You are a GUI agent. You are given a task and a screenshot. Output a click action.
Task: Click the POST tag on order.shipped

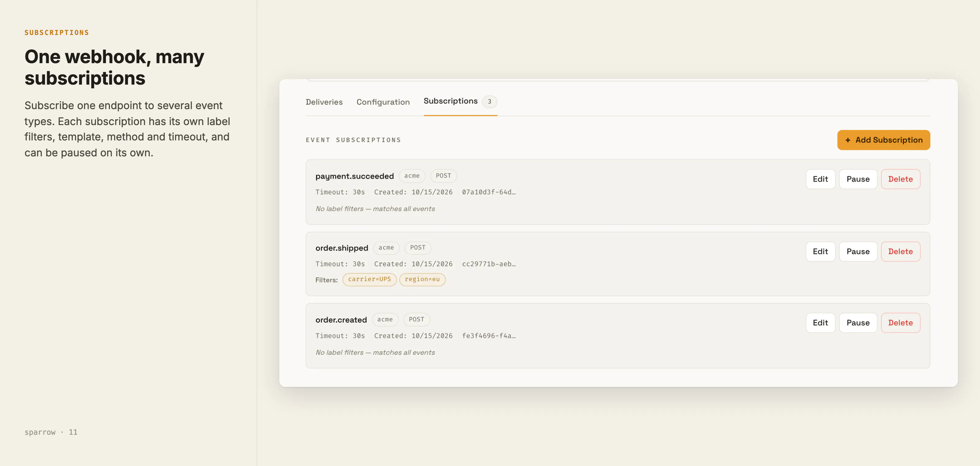417,247
